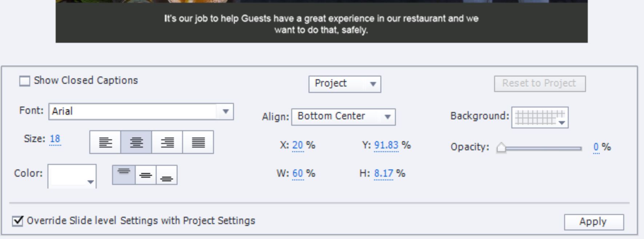
Task: Select justify text alignment icon
Action: [x=198, y=142]
